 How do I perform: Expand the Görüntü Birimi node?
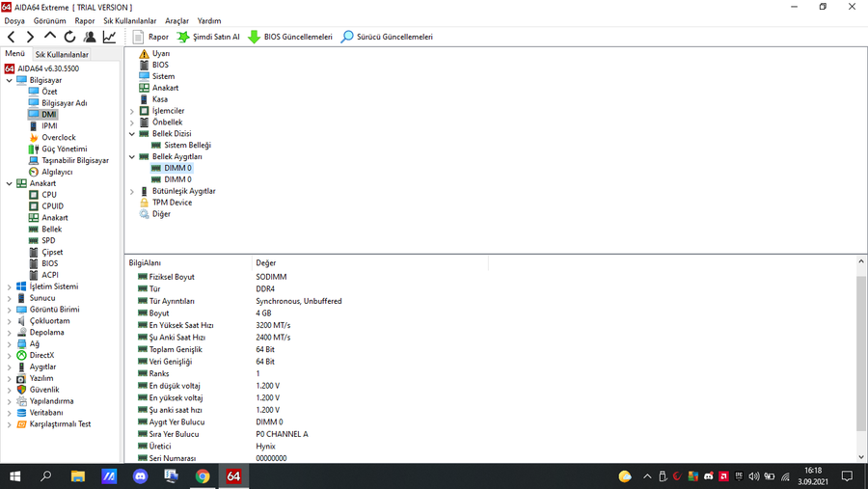pyautogui.click(x=9, y=310)
